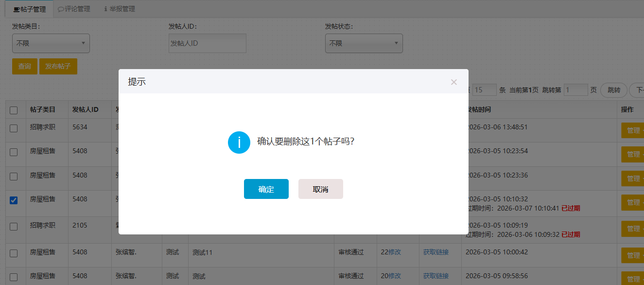The width and height of the screenshot is (644, 285).
Task: Click the cup icon on 帖子管理 tab
Action: pyautogui.click(x=17, y=9)
